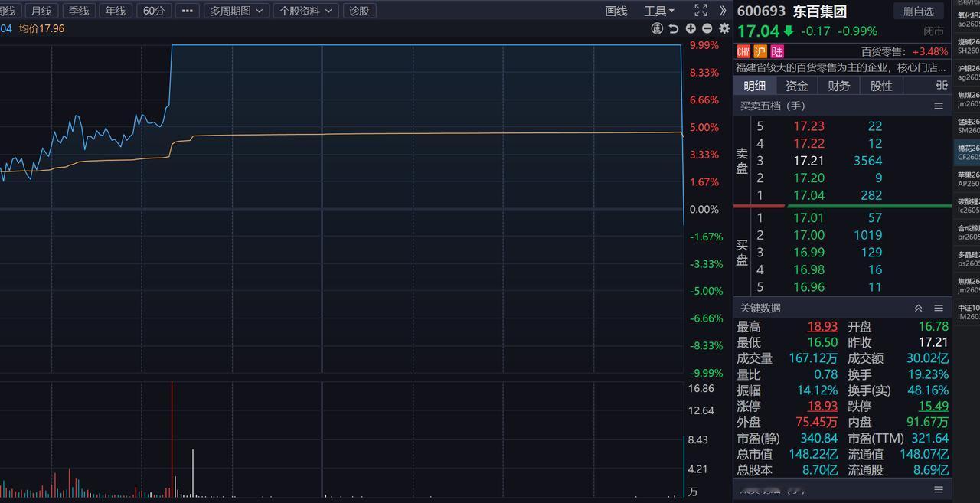Click the CNY currency badge

pyautogui.click(x=743, y=51)
